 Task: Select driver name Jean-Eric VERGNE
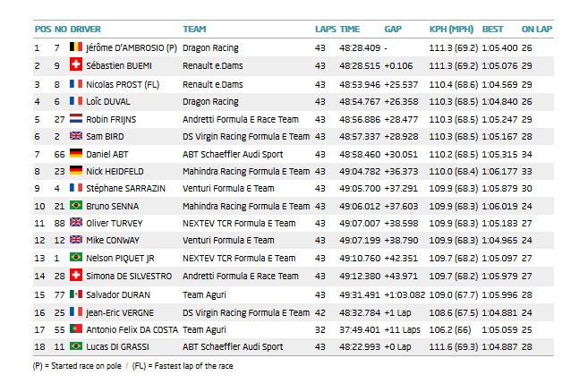(x=120, y=312)
